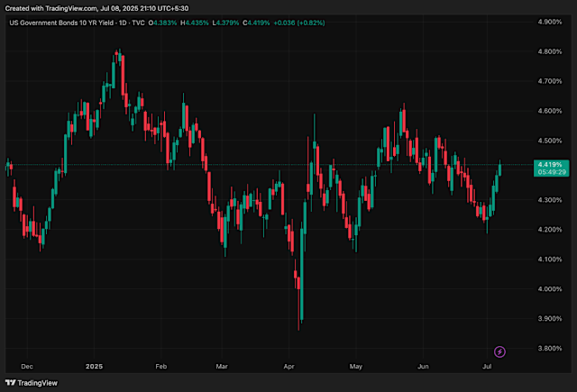This screenshot has height=392, width=577.
Task: Click the 3.900% price axis label
Action: coord(550,318)
